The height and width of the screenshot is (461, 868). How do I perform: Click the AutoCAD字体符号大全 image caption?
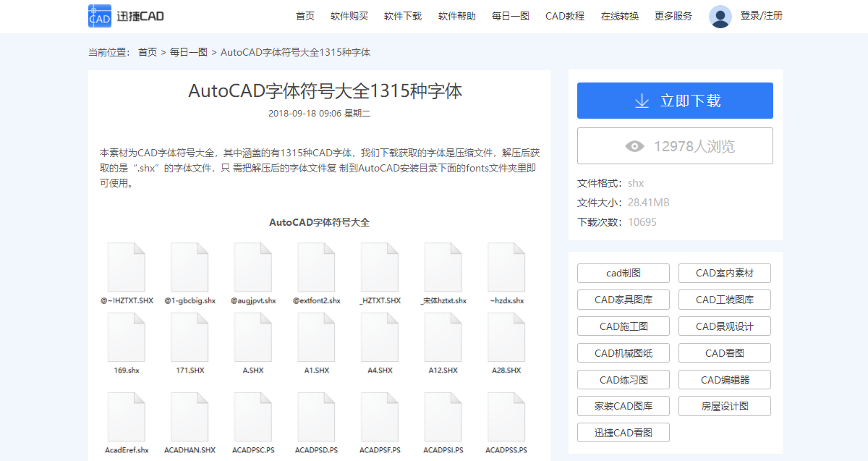(x=319, y=222)
